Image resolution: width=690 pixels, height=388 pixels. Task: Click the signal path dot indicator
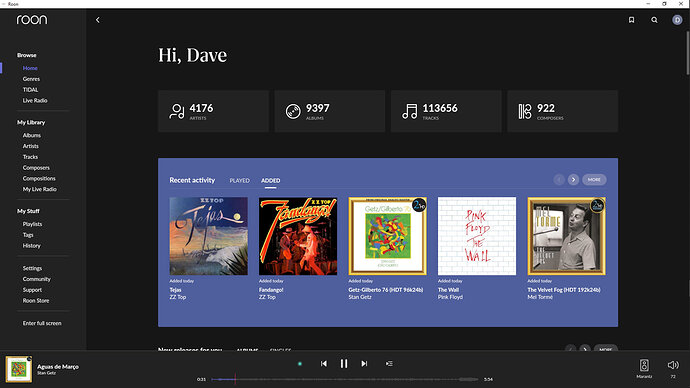point(300,364)
